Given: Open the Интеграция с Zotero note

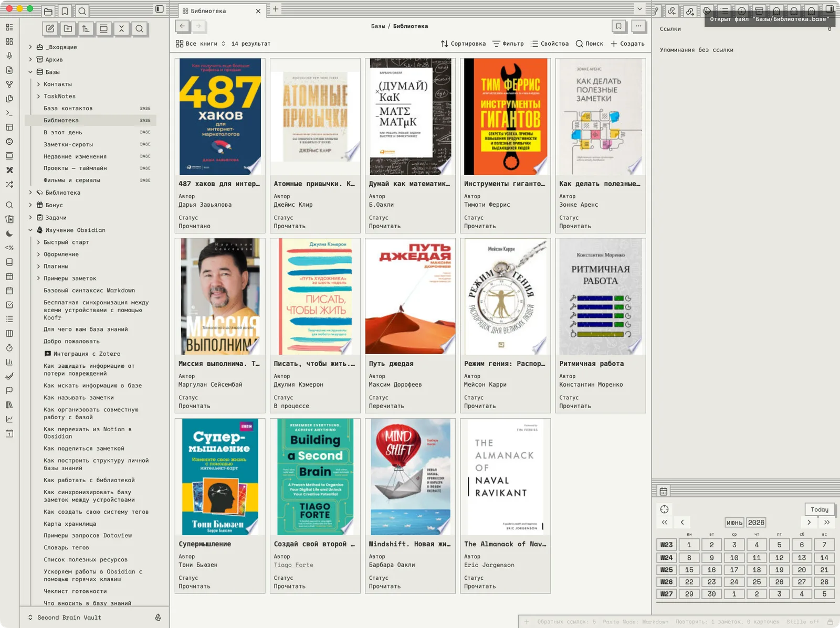Looking at the screenshot, I should [87, 354].
